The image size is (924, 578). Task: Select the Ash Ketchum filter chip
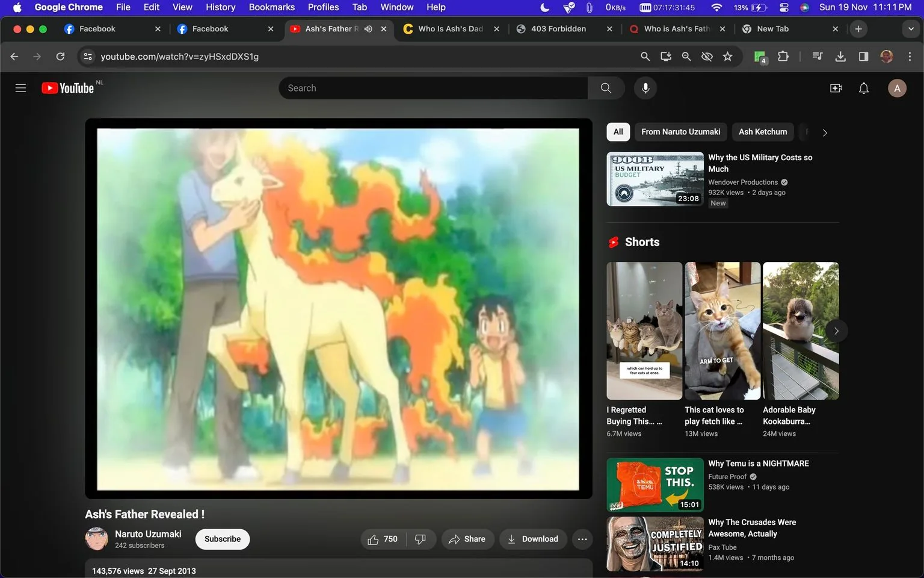pyautogui.click(x=762, y=132)
